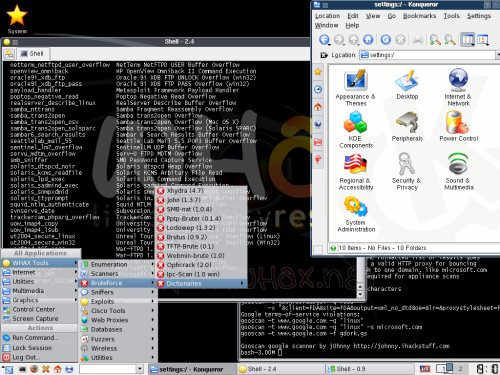Viewport: 500px width, 375px height.
Task: Select the Shell tab in Shell window
Action: pyautogui.click(x=32, y=53)
